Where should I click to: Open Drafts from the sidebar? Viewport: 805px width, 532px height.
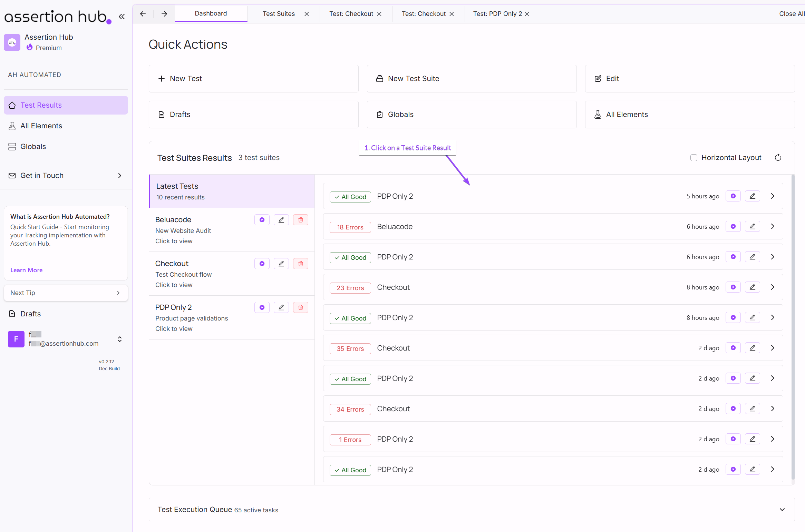(x=30, y=313)
